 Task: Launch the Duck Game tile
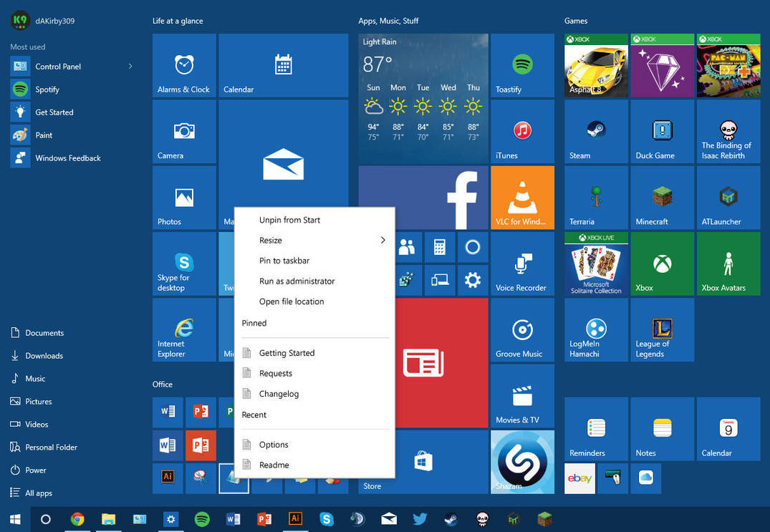point(663,132)
